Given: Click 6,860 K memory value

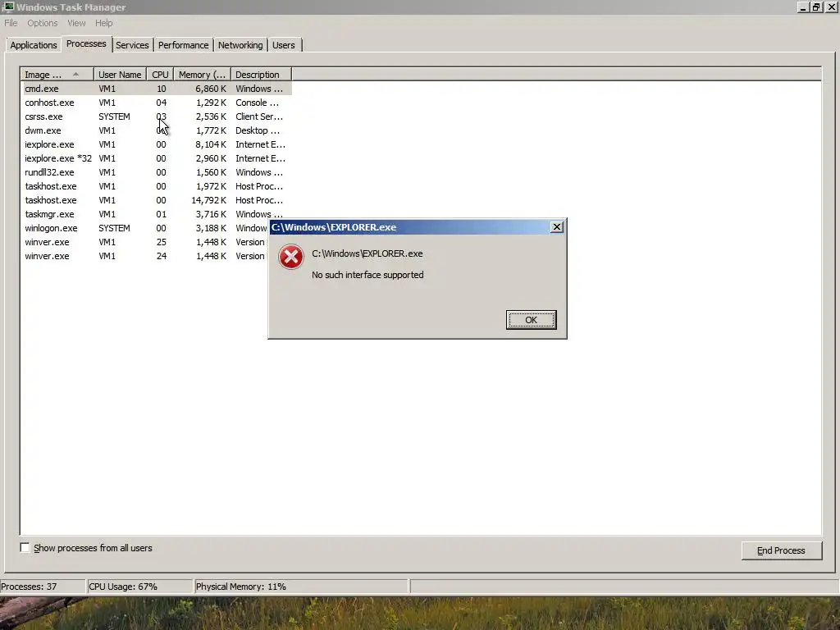Looking at the screenshot, I should coord(211,89).
